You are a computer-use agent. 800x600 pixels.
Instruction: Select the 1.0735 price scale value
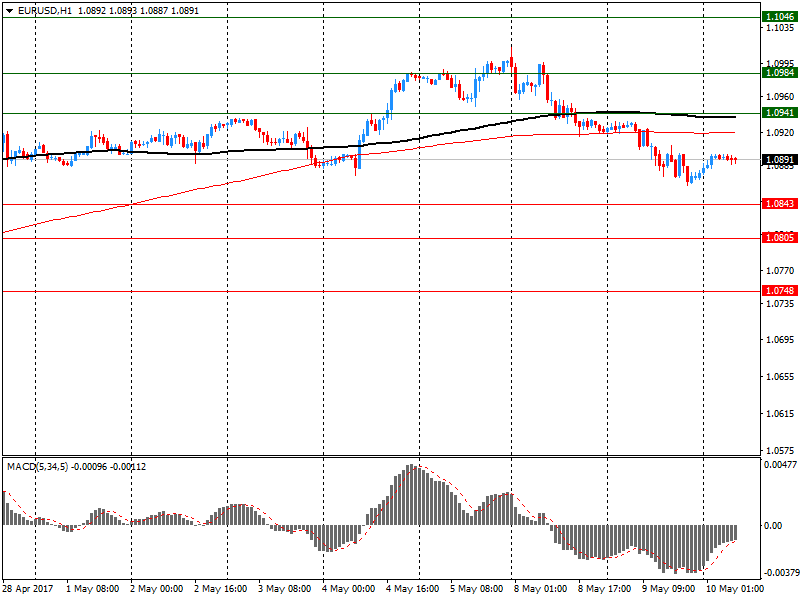point(781,304)
